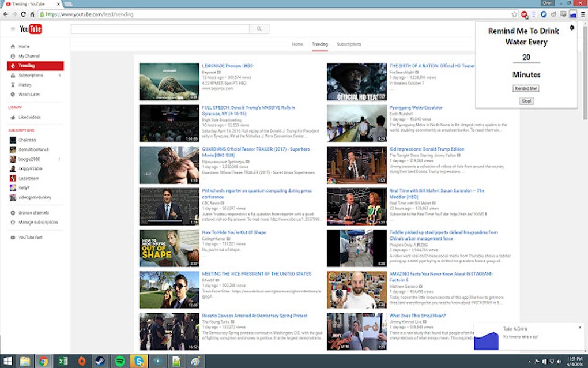
Task: Click the water reminder extension icon
Action: pos(573,14)
